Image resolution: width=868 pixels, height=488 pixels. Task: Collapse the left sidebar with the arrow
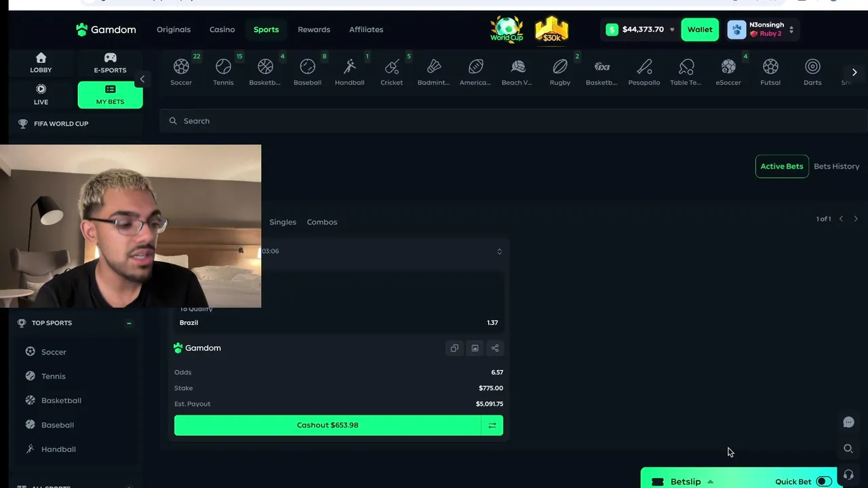[142, 79]
